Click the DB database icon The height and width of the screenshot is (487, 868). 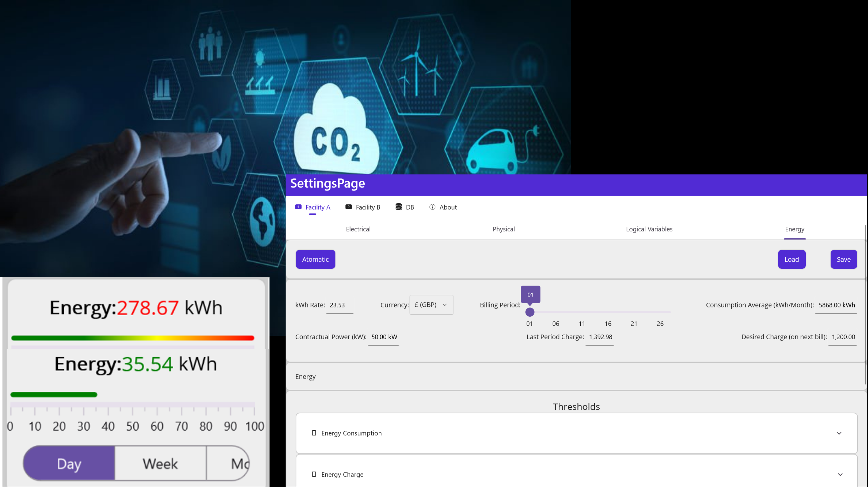[399, 207]
